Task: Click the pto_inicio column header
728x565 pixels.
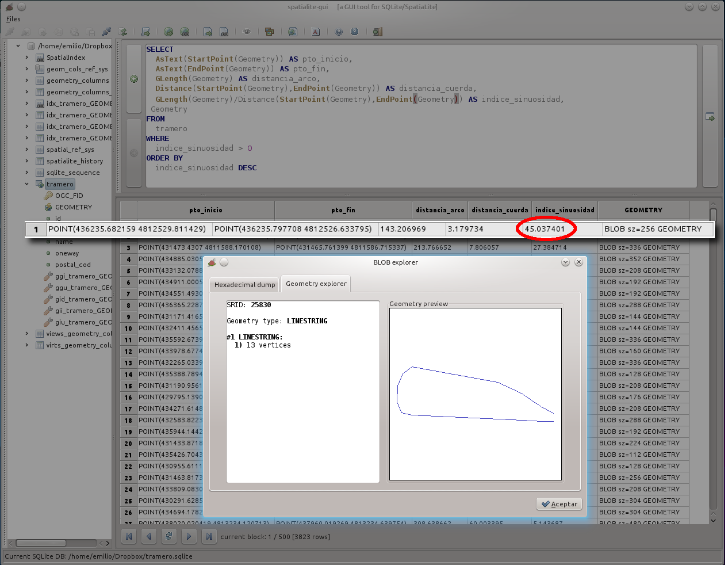Action: tap(206, 210)
